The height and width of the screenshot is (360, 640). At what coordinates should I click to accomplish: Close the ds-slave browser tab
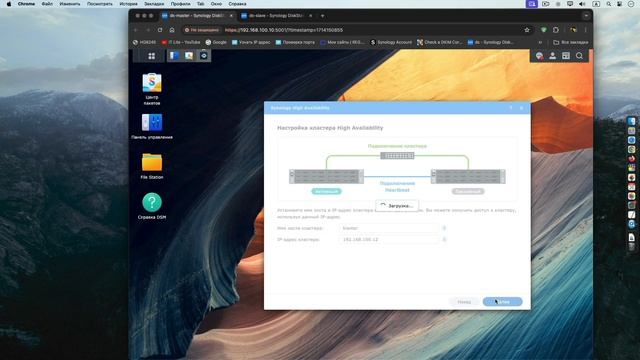[x=310, y=16]
